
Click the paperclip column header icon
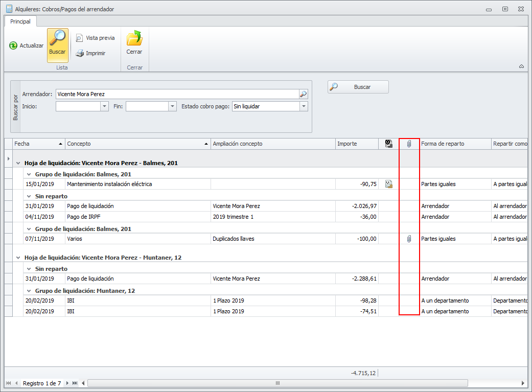tap(409, 144)
